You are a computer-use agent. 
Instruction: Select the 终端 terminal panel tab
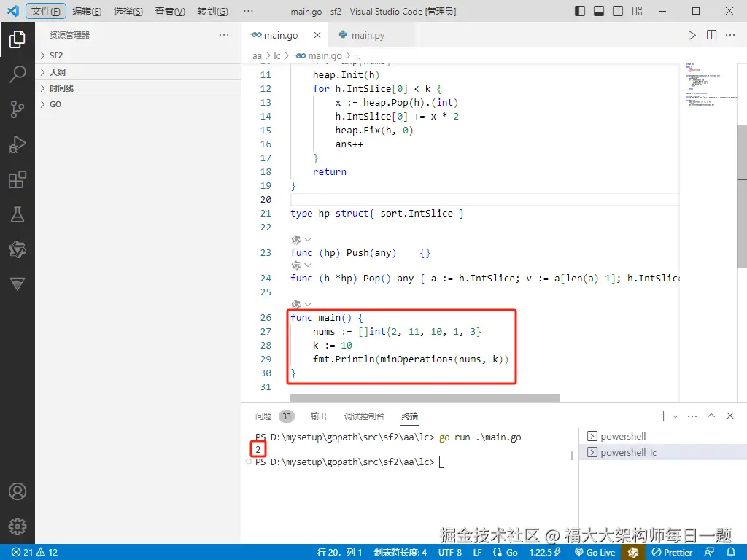[410, 416]
